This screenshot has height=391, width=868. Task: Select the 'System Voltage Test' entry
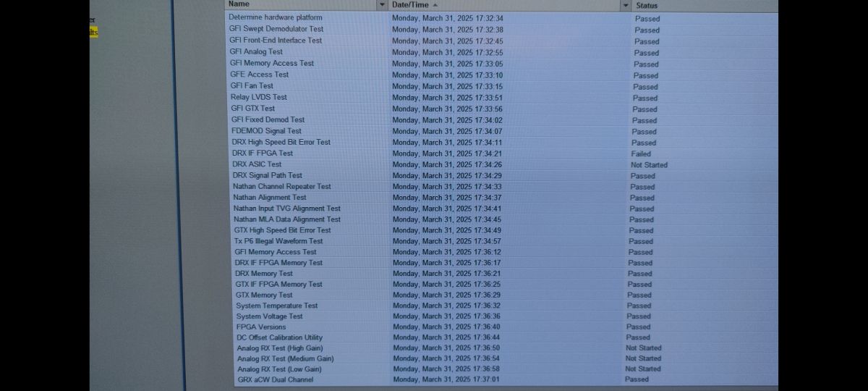tap(270, 316)
